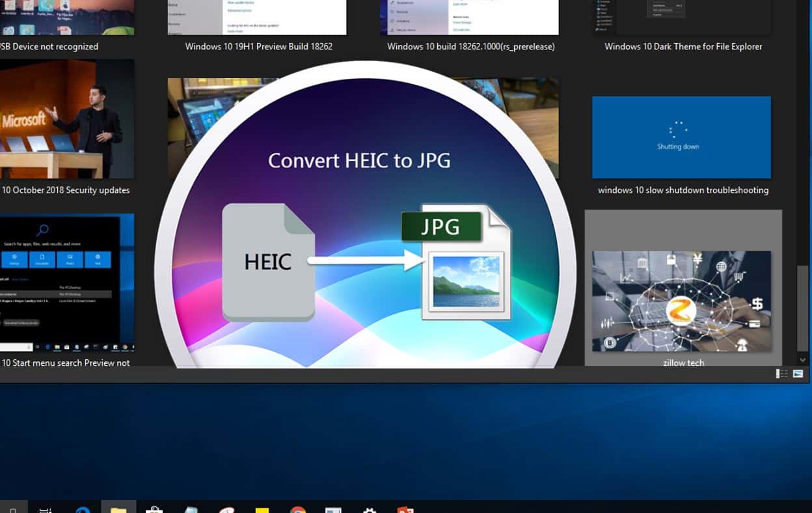The width and height of the screenshot is (812, 513).
Task: Launch Google Chrome from taskbar
Action: 298,508
